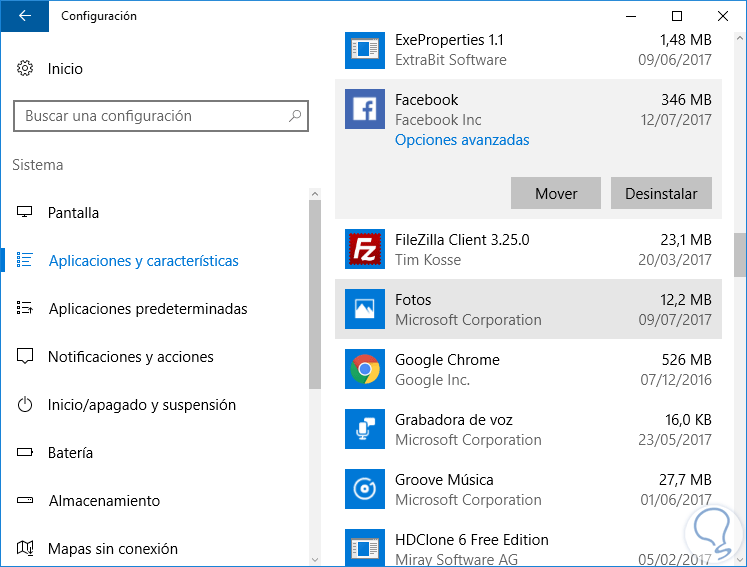Click the Grabadora de voz microphone icon
The image size is (747, 567).
(x=364, y=429)
